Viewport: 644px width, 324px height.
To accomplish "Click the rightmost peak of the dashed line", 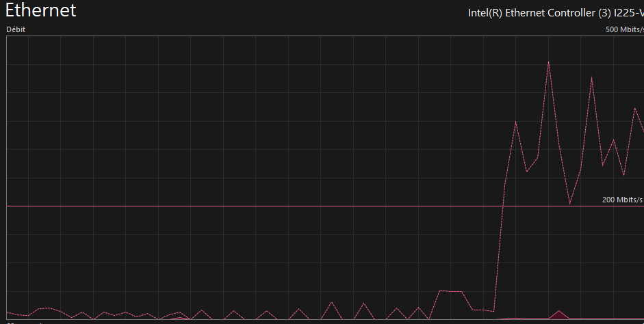I will pyautogui.click(x=634, y=108).
